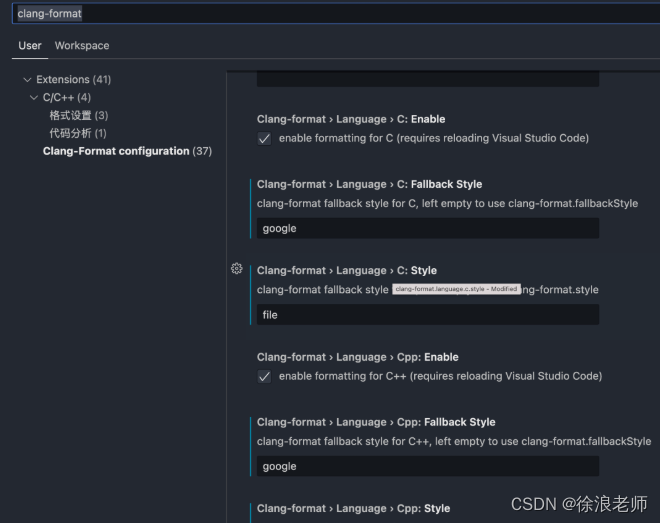Focus the settings search box containing clang-format
Screen dimensions: 664x523
coord(335,14)
